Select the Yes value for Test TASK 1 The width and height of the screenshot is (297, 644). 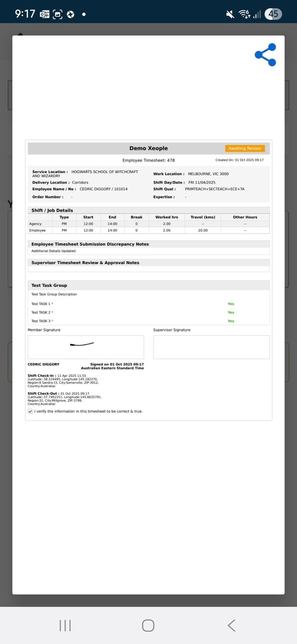(x=231, y=304)
